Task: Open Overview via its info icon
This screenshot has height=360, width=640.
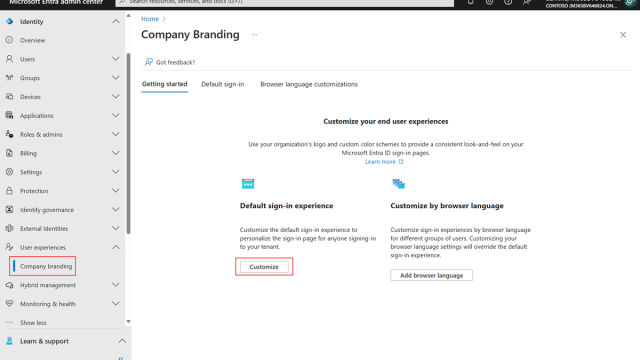Action: [x=9, y=40]
